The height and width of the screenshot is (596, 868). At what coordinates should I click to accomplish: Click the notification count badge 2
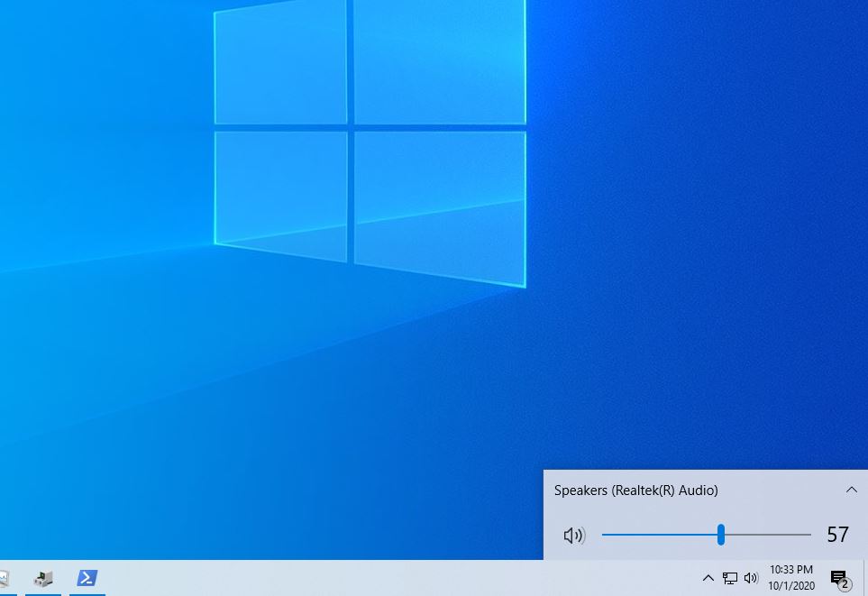pyautogui.click(x=845, y=583)
